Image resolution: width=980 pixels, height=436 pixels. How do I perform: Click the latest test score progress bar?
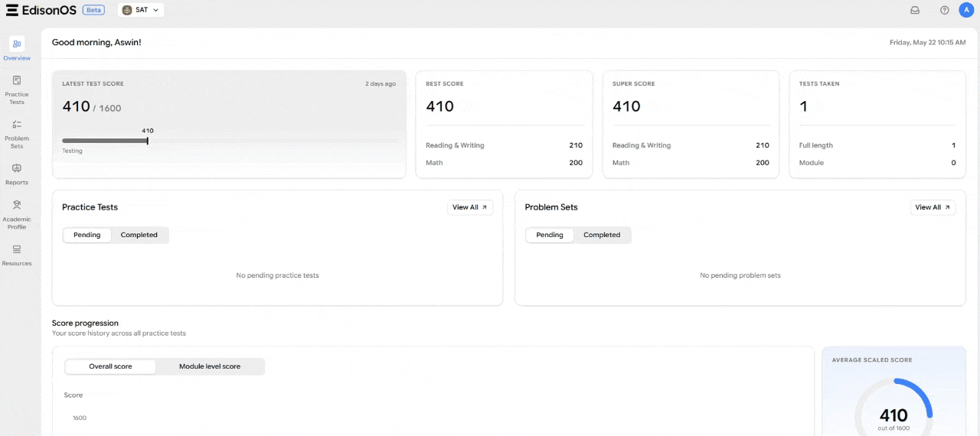(x=230, y=141)
